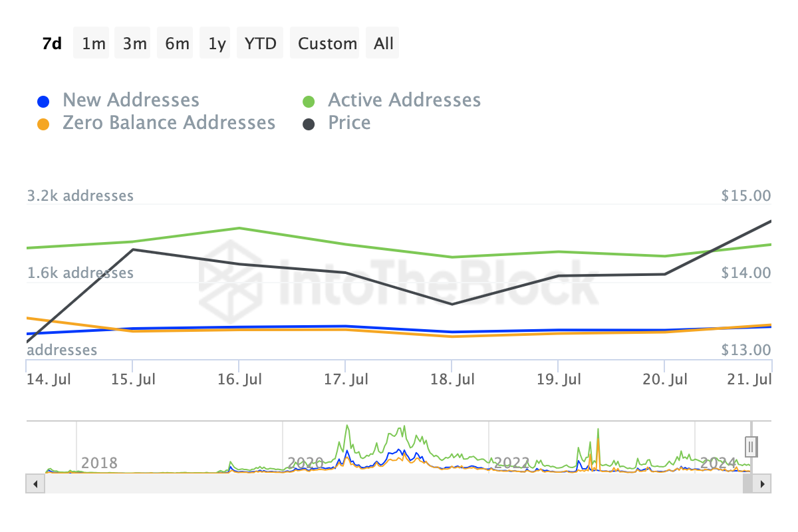Hide the Active Addresses series label
Viewport: 798px width, 532px height.
tap(404, 100)
